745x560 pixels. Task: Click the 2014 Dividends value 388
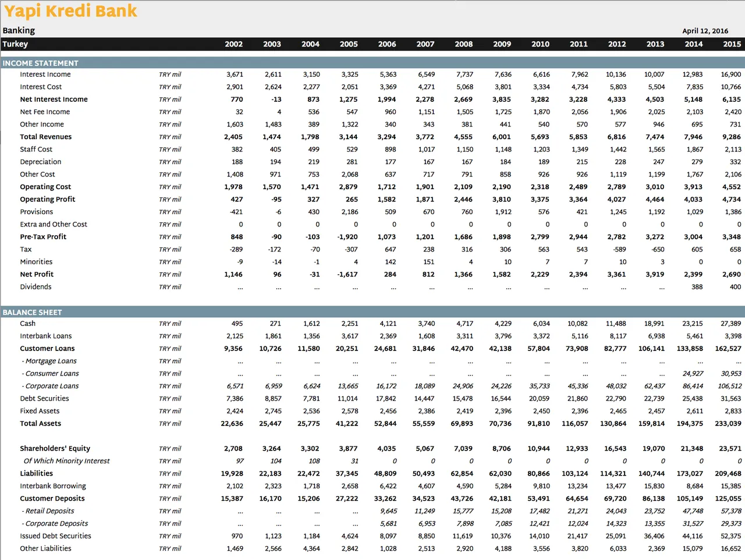pos(697,287)
